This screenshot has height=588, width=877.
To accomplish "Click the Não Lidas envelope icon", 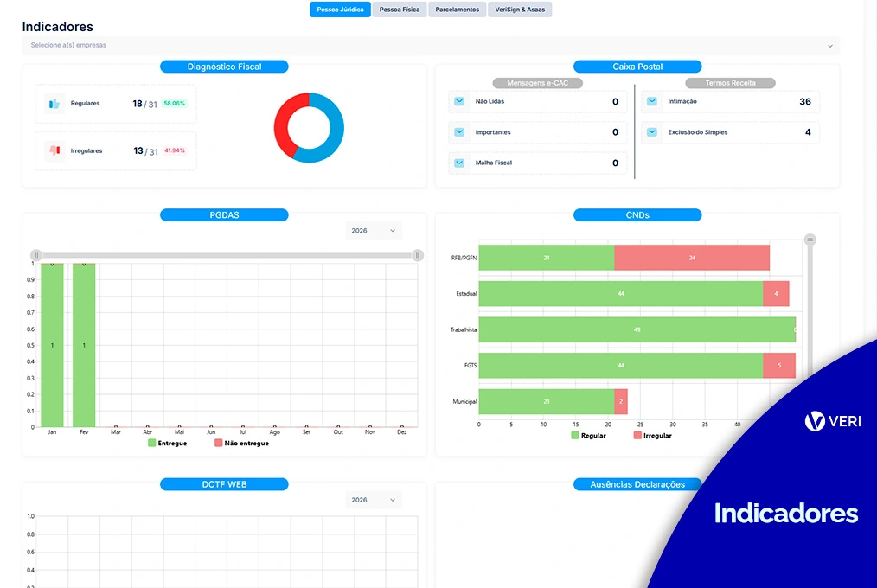I will [459, 101].
